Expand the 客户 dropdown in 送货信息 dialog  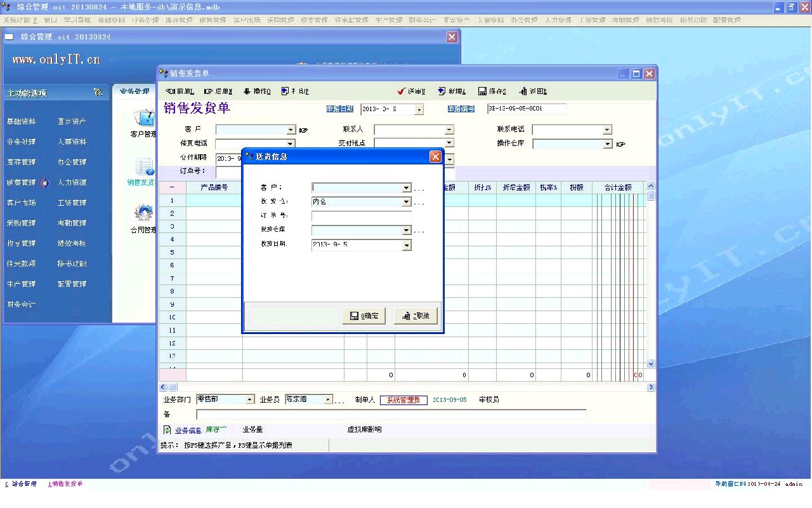point(407,189)
